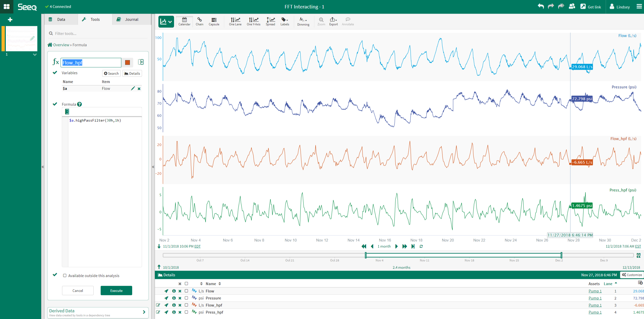Apply One Y-Axis to the chart
The width and height of the screenshot is (644, 319).
pos(253,21)
